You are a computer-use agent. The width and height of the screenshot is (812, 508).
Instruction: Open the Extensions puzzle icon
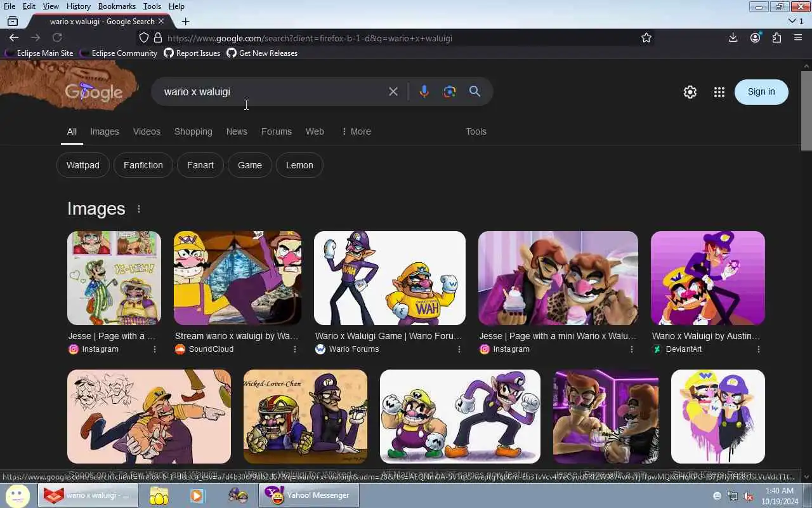[x=776, y=38]
